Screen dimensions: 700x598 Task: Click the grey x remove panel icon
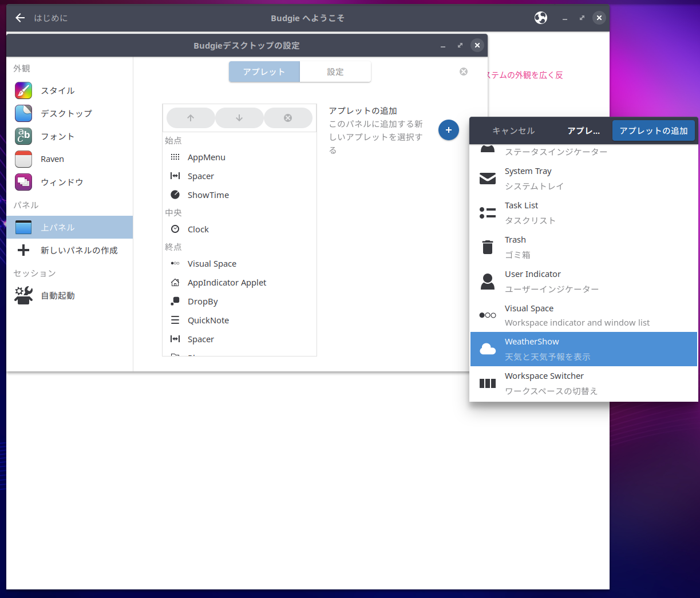pyautogui.click(x=464, y=72)
